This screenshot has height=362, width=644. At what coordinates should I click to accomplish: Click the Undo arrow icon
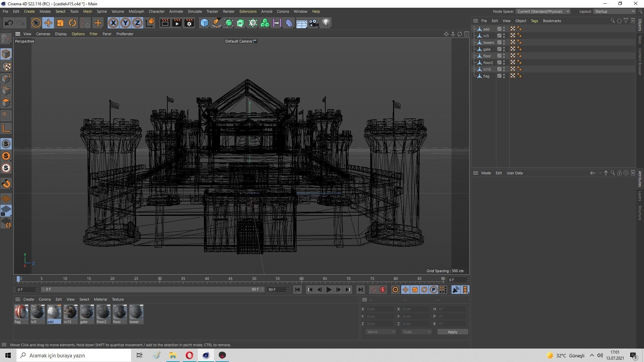click(x=9, y=23)
